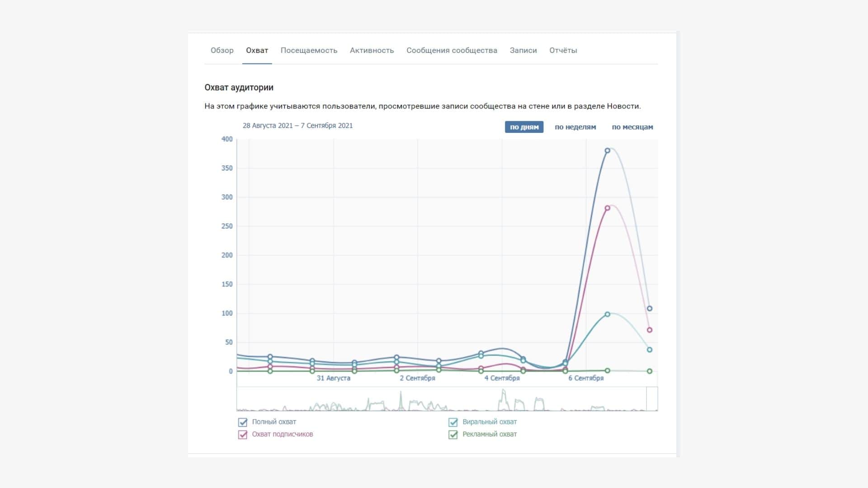Go to Сообщения сообщества tab
The height and width of the screenshot is (488, 868).
pos(452,50)
